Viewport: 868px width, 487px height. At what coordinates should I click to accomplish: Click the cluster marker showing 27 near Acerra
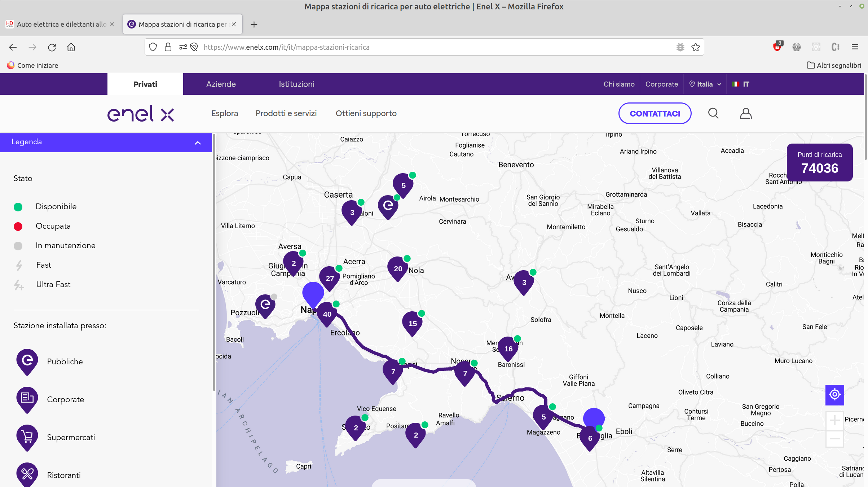pos(330,278)
